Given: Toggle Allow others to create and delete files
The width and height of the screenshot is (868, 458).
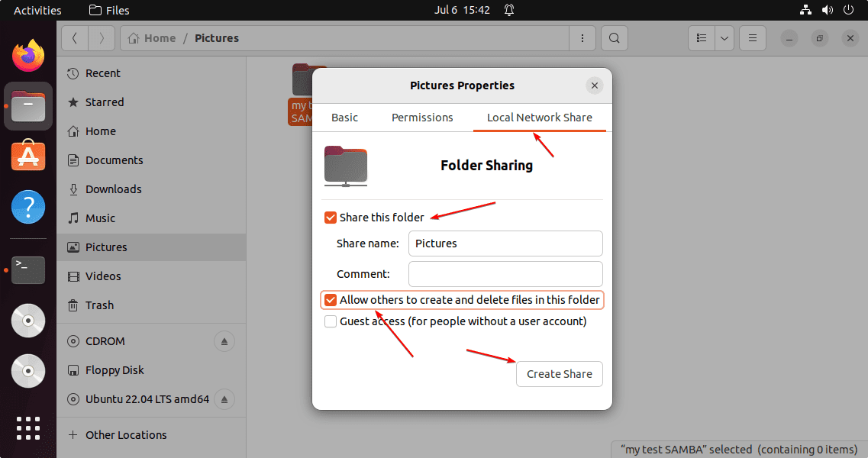Looking at the screenshot, I should coord(331,300).
